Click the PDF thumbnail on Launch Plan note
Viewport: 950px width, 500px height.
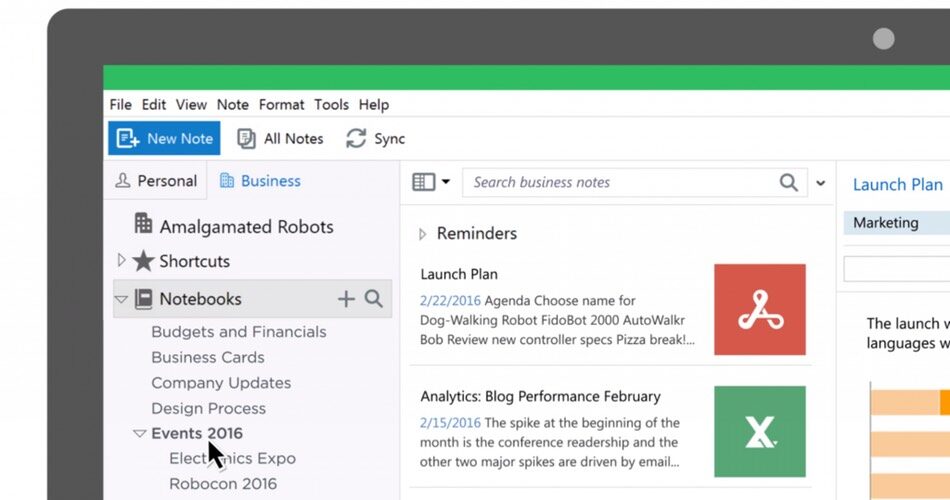point(760,310)
